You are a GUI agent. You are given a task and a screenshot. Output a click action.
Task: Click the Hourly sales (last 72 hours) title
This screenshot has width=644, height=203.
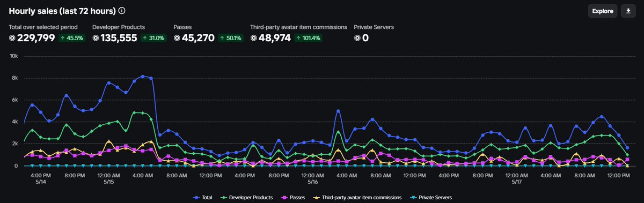coord(62,11)
